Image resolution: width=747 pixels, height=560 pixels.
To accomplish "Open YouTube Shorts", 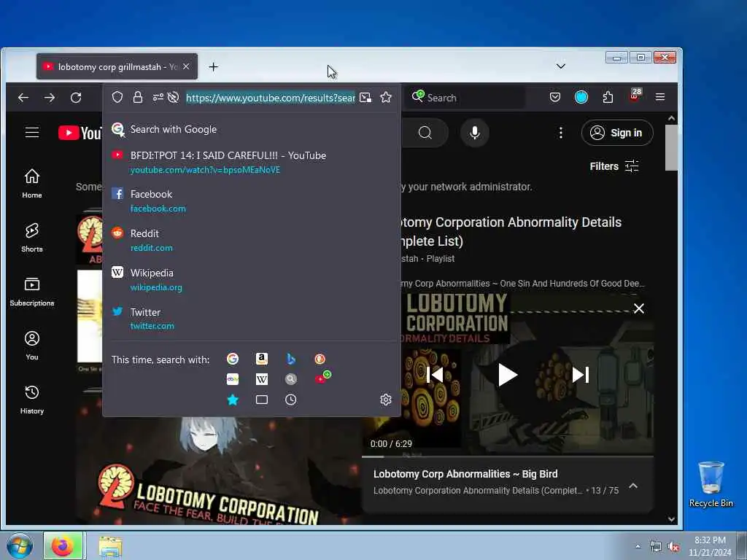I will [x=32, y=237].
